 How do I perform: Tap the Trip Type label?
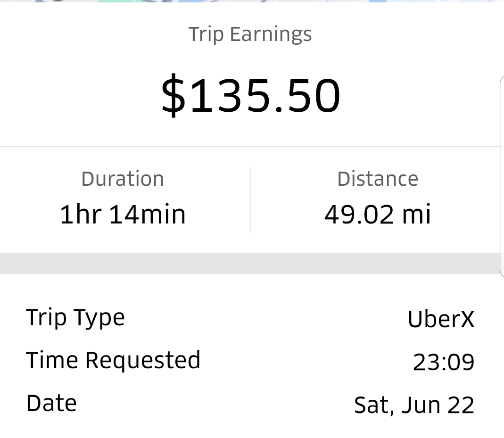tap(75, 318)
